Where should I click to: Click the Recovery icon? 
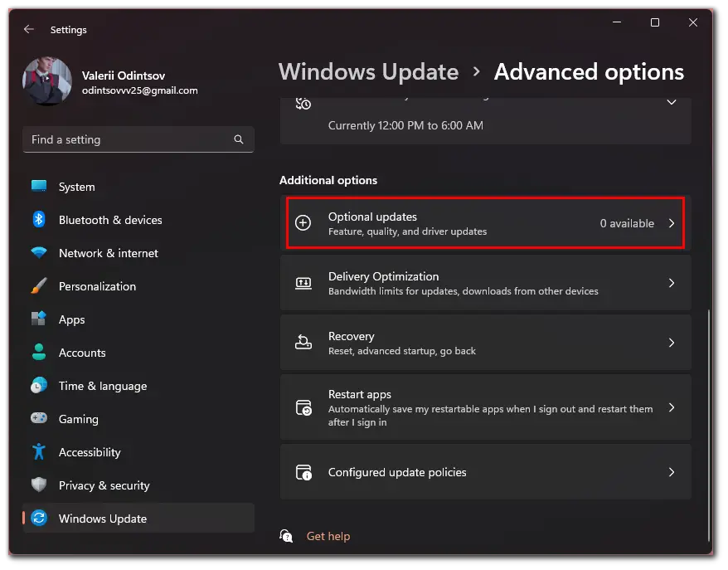pos(303,343)
